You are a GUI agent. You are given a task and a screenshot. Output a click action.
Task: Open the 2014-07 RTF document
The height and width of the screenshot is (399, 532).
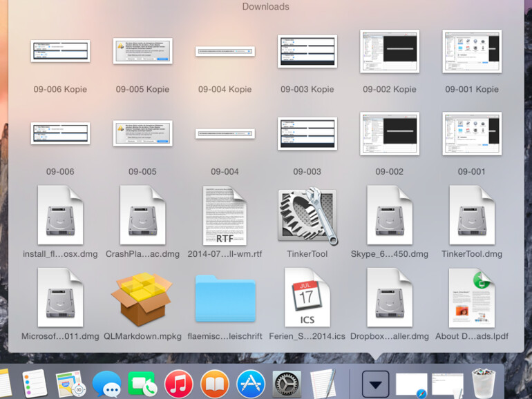click(x=225, y=215)
